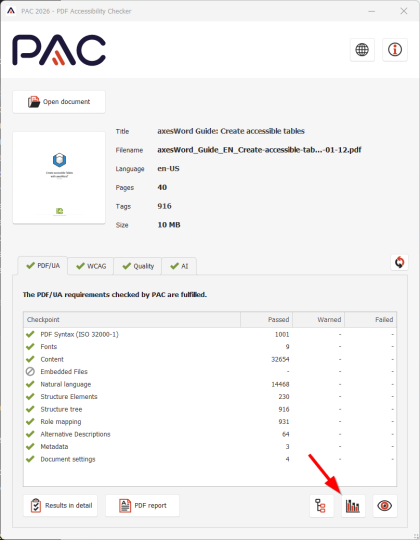420x540 pixels.
Task: Click the not-applicable icon beside Embedded Files
Action: (x=30, y=371)
